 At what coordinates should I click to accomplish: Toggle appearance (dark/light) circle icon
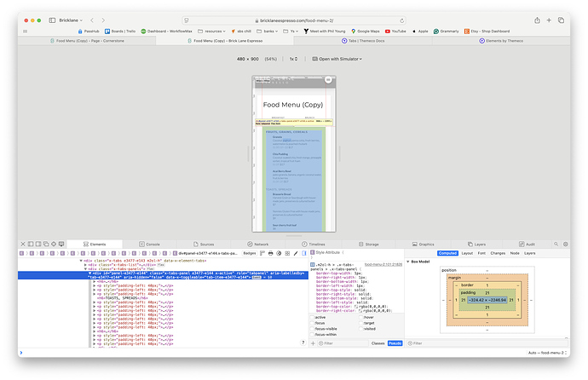[279, 253]
